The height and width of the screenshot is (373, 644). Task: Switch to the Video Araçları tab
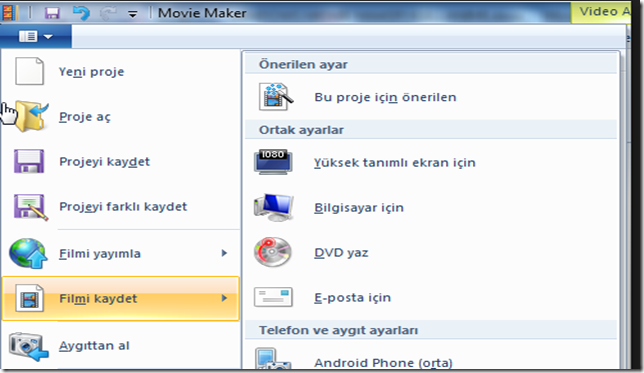pyautogui.click(x=601, y=12)
